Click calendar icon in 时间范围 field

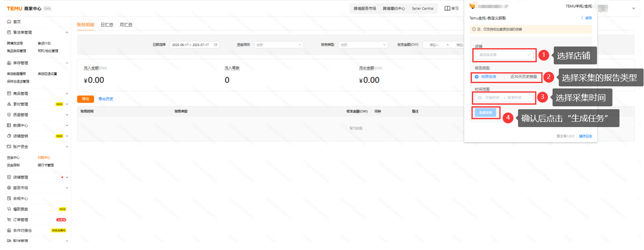(480, 98)
